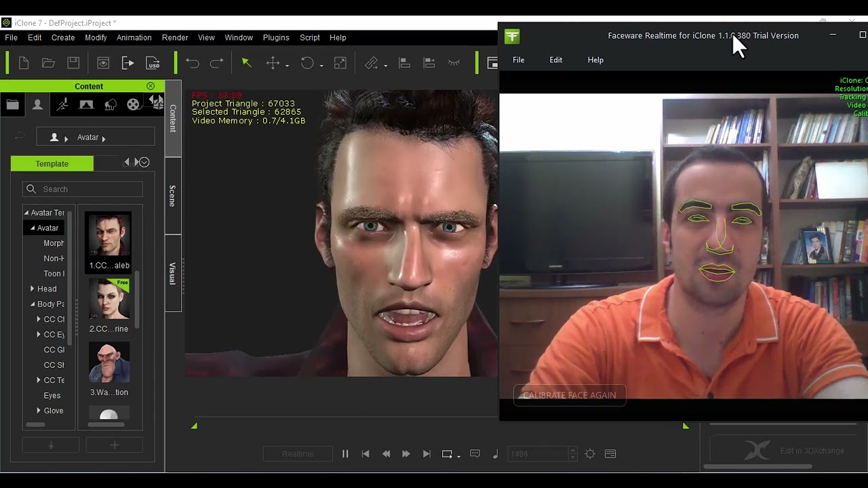Open the Faceware Help menu
Screen dimensions: 868x488
[595, 60]
